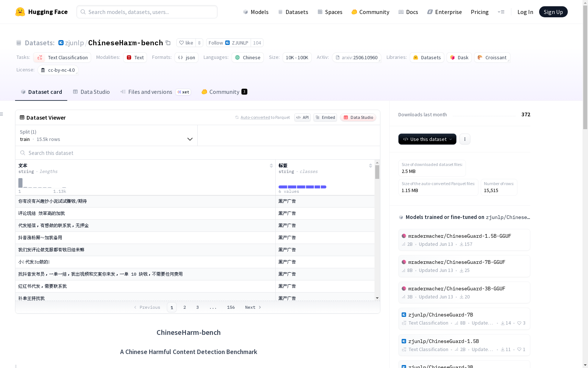588x368 pixels.
Task: Switch to the Files and versions tab
Action: (x=155, y=92)
